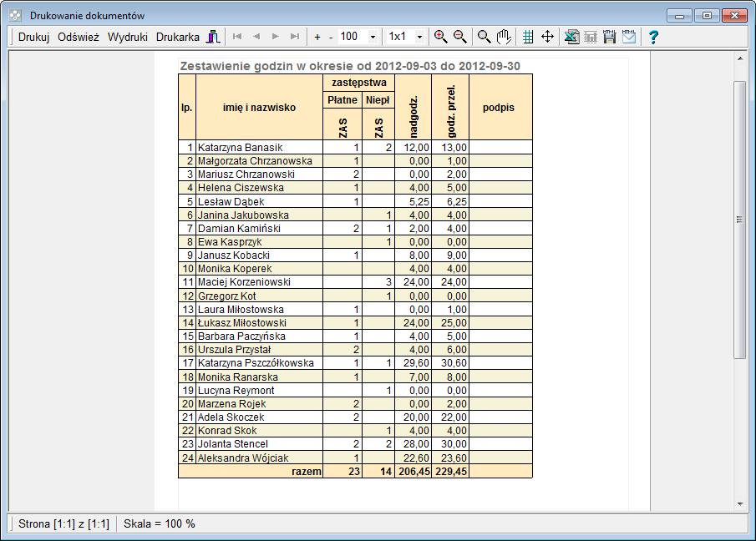
Task: Click the name Grzegorz Kot
Action: [227, 296]
